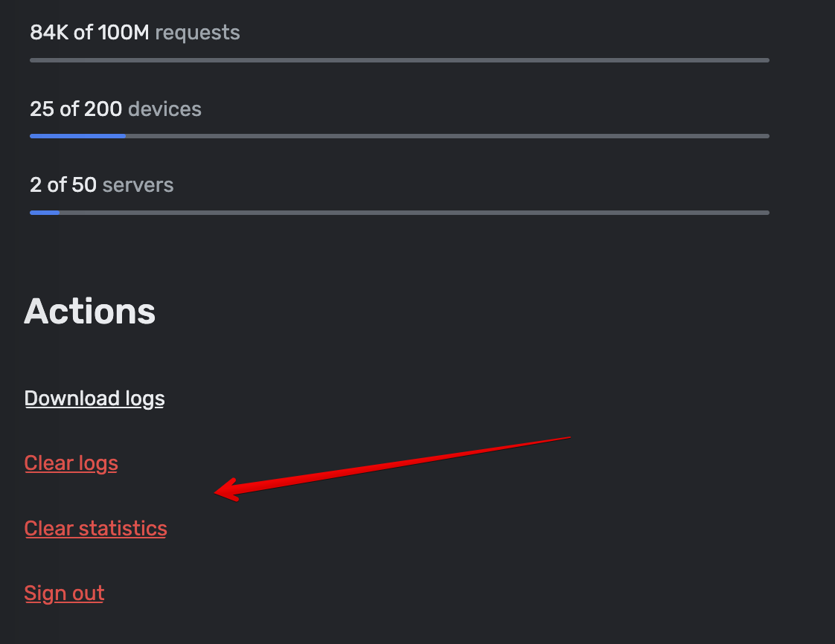
Task: Select the '25 of 200 devices' text
Action: [x=115, y=109]
